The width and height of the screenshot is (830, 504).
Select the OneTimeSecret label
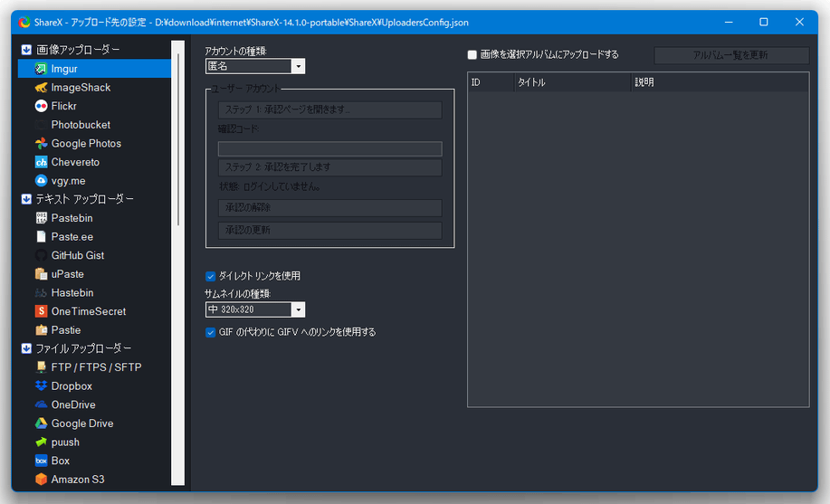(x=89, y=311)
